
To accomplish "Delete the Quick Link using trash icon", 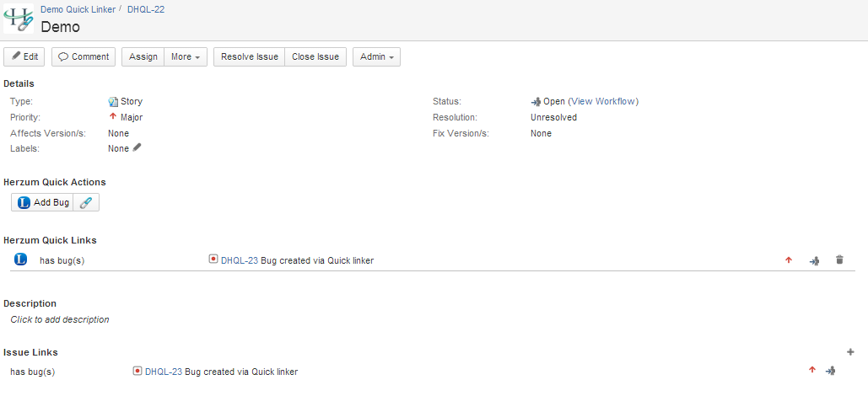I will click(x=839, y=260).
